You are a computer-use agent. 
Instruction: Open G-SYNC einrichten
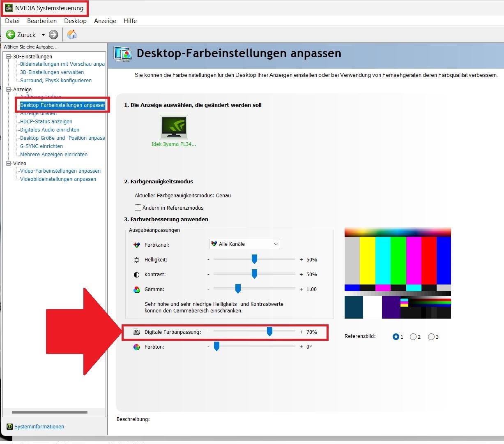(x=41, y=146)
